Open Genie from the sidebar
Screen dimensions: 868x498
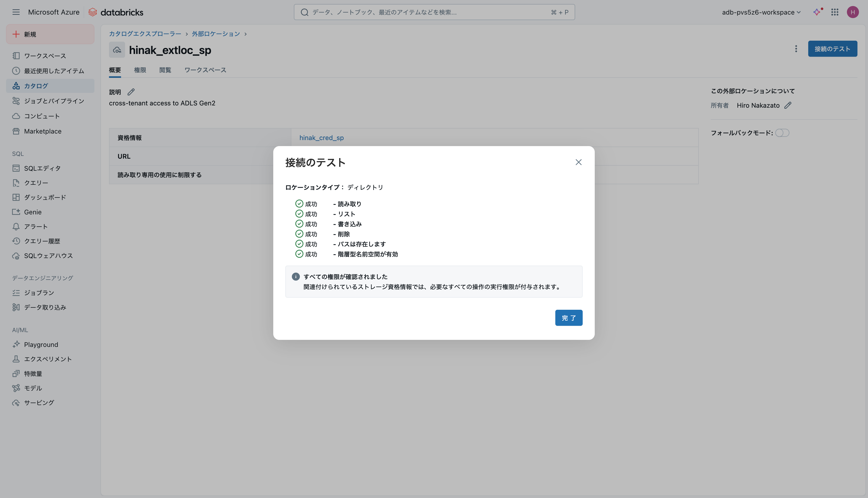coord(32,212)
